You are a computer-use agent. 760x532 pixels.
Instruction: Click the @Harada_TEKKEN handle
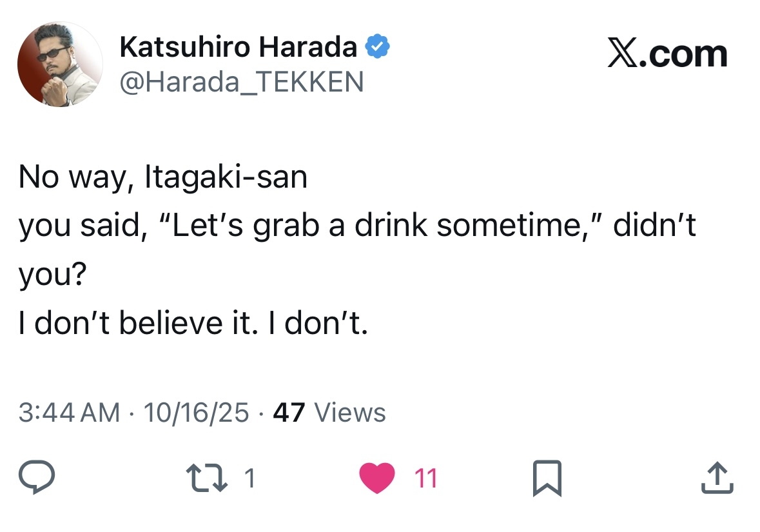[x=242, y=82]
